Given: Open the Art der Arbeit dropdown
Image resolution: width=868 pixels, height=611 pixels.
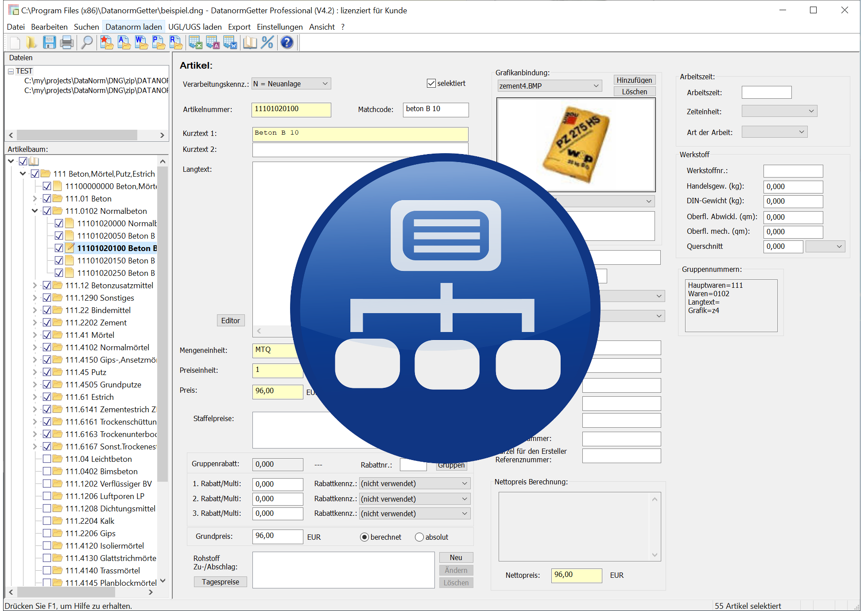Looking at the screenshot, I should click(x=775, y=132).
